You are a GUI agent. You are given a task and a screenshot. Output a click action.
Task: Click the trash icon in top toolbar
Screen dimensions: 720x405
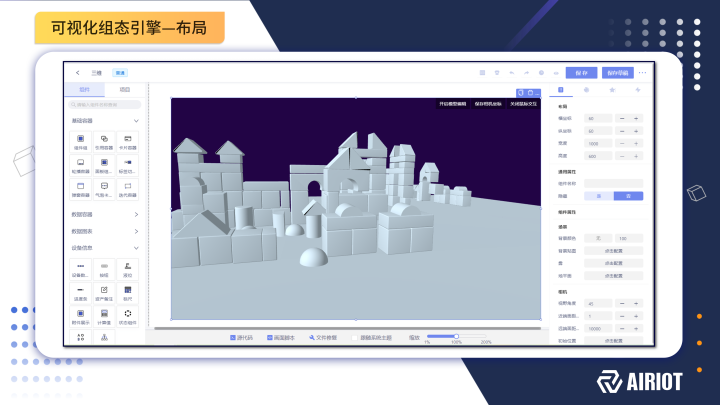497,73
